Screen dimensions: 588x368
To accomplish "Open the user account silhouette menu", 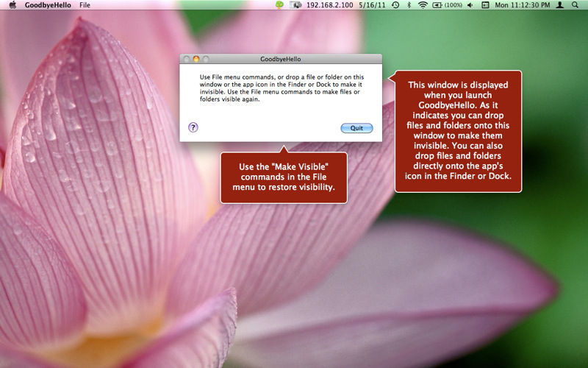I will [560, 5].
